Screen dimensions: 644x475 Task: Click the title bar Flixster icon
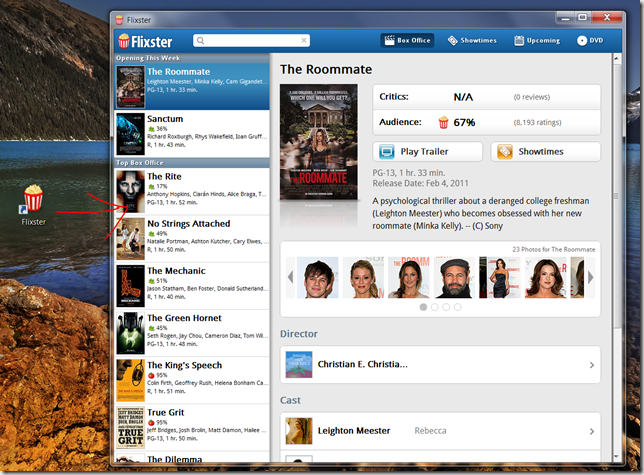119,20
